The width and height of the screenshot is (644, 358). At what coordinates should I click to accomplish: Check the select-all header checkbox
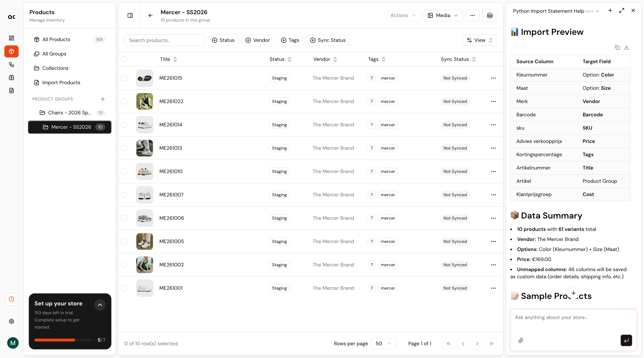click(x=124, y=59)
